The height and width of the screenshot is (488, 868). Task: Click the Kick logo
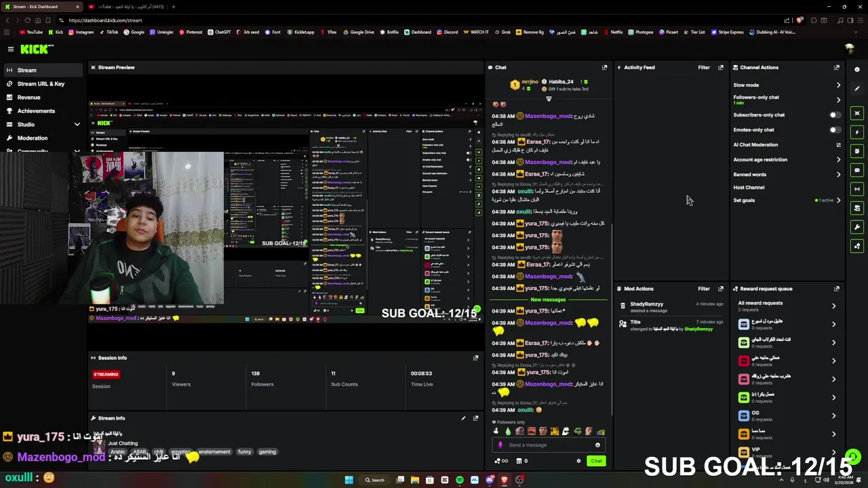[37, 49]
